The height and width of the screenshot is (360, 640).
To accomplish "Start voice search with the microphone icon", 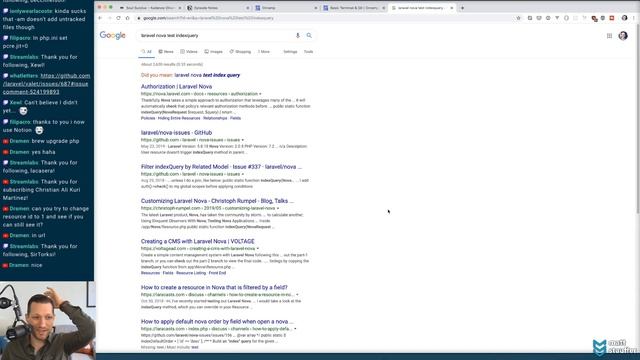I will pos(298,36).
